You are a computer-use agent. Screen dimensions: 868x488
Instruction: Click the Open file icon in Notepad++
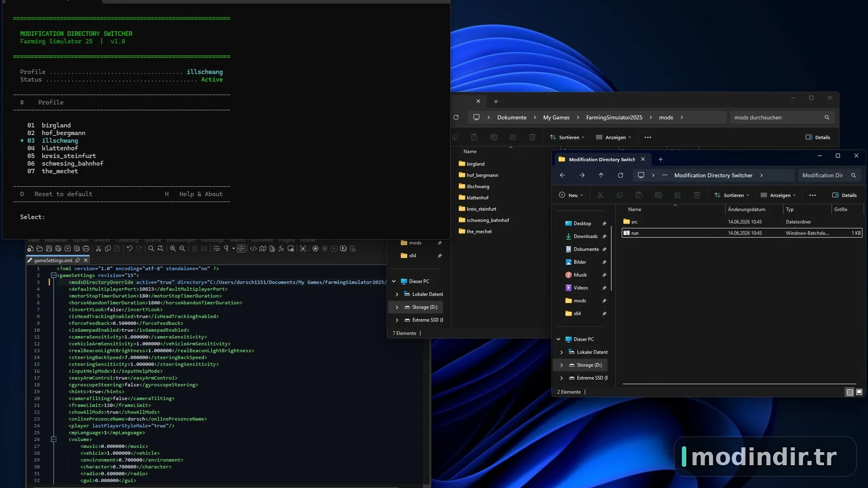(x=40, y=248)
